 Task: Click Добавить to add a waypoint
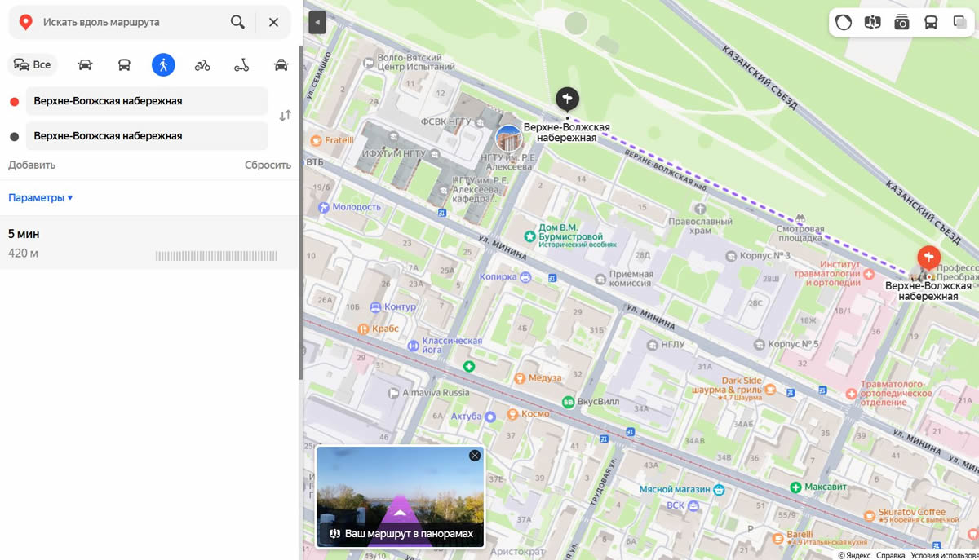[x=32, y=165]
